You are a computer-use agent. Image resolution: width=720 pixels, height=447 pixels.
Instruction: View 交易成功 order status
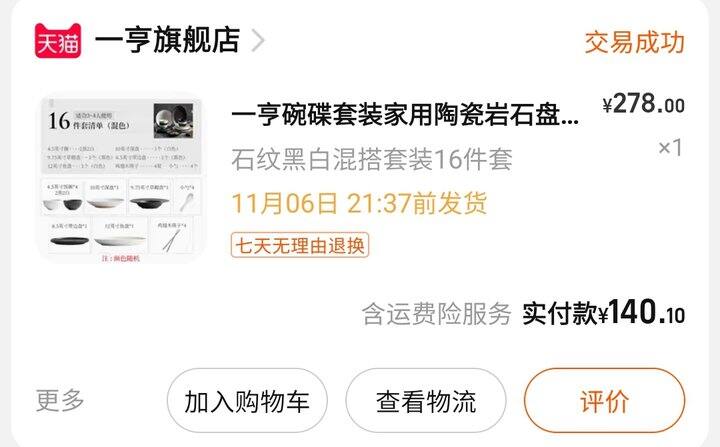click(635, 42)
